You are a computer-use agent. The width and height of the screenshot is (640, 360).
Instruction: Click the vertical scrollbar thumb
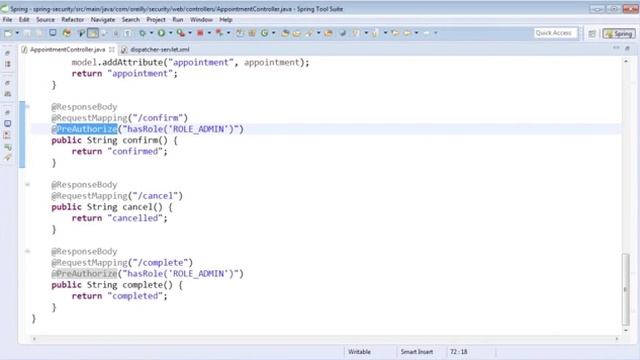pos(626,288)
